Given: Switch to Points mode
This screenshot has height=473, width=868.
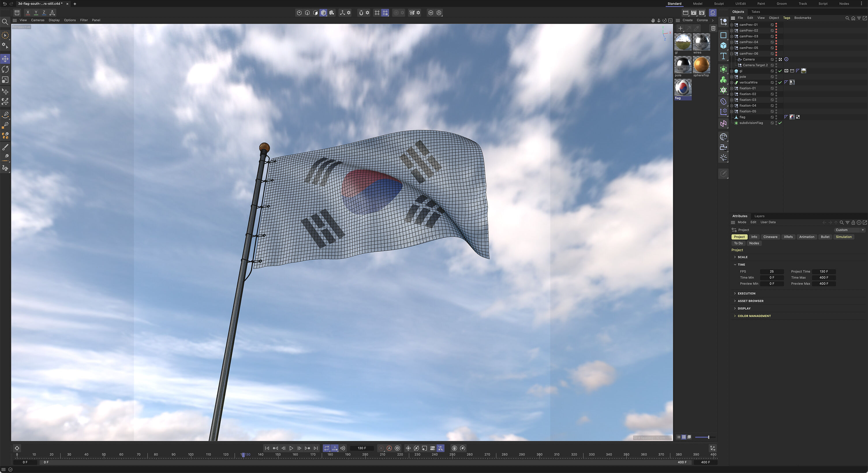Looking at the screenshot, I should coord(299,13).
